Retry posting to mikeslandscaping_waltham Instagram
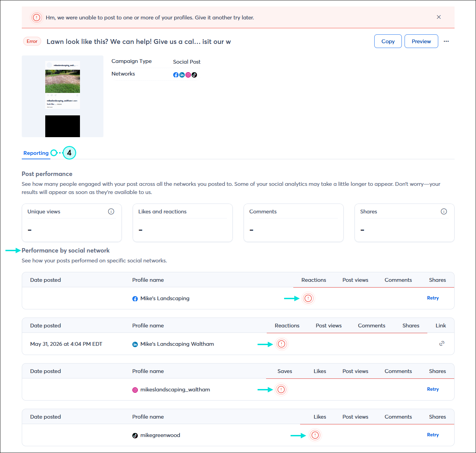Screen dimensions: 476x453 [x=433, y=389]
